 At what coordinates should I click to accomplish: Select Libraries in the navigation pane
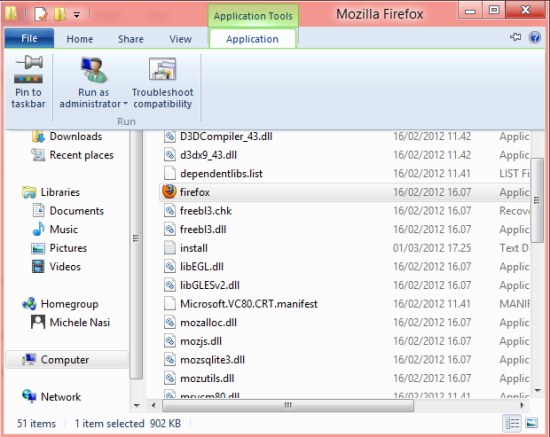coord(51,192)
